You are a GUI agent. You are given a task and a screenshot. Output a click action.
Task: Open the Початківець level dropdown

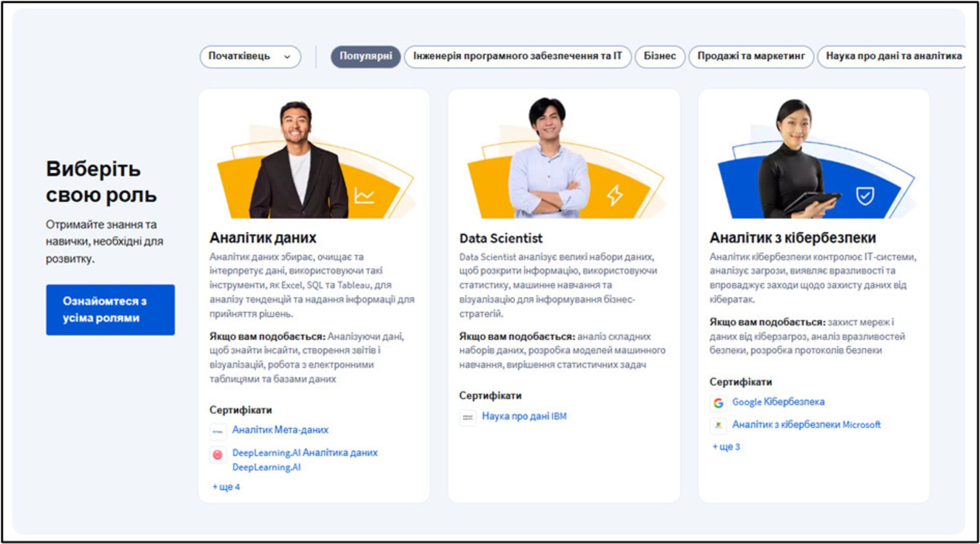(250, 57)
